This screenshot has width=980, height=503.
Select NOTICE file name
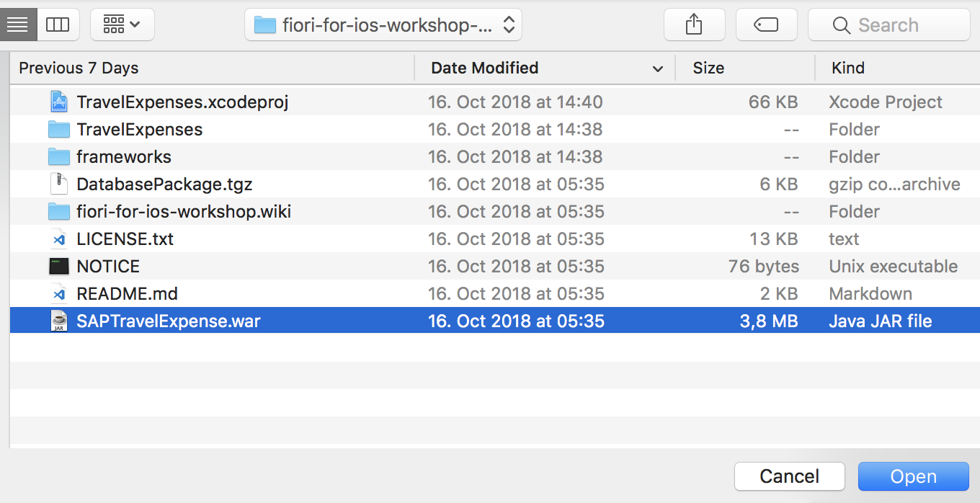108,267
